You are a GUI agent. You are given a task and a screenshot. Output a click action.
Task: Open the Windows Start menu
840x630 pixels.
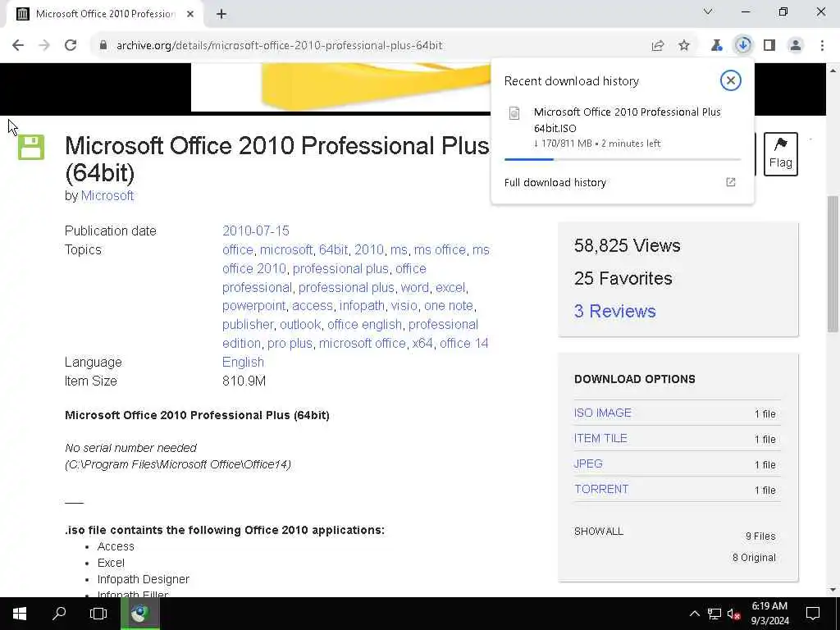pyautogui.click(x=20, y=614)
